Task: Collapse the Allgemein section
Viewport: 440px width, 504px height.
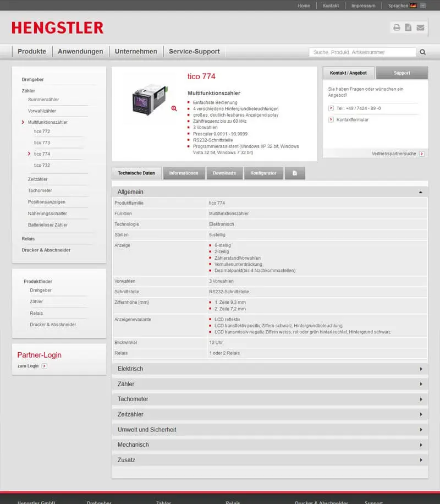Action: (420, 192)
